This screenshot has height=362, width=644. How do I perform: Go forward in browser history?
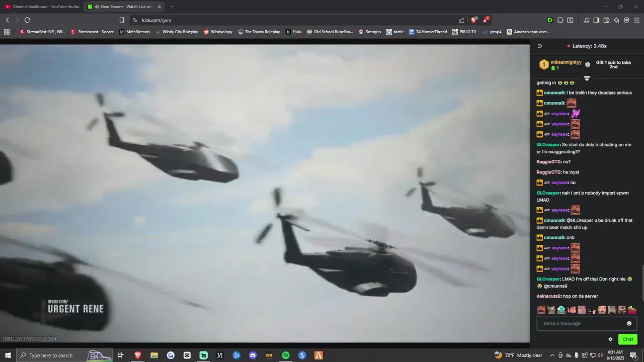[x=17, y=20]
